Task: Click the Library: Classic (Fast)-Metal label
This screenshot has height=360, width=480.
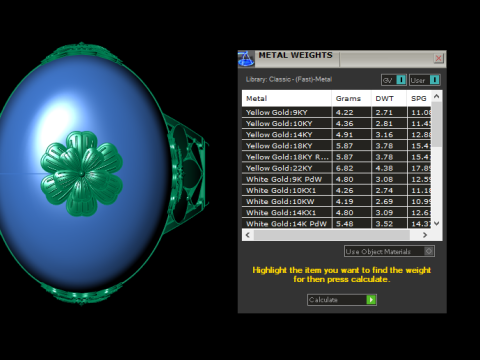Action: pyautogui.click(x=289, y=79)
